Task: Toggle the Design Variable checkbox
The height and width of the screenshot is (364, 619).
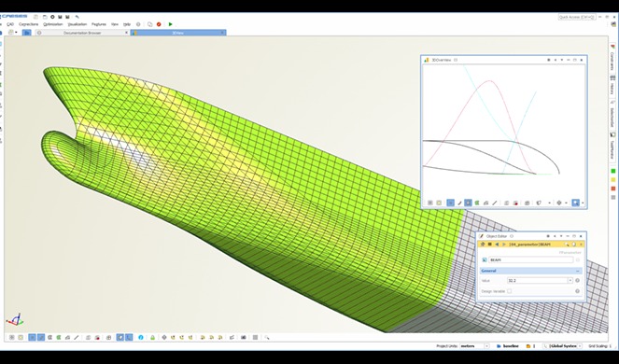Action: pos(509,291)
